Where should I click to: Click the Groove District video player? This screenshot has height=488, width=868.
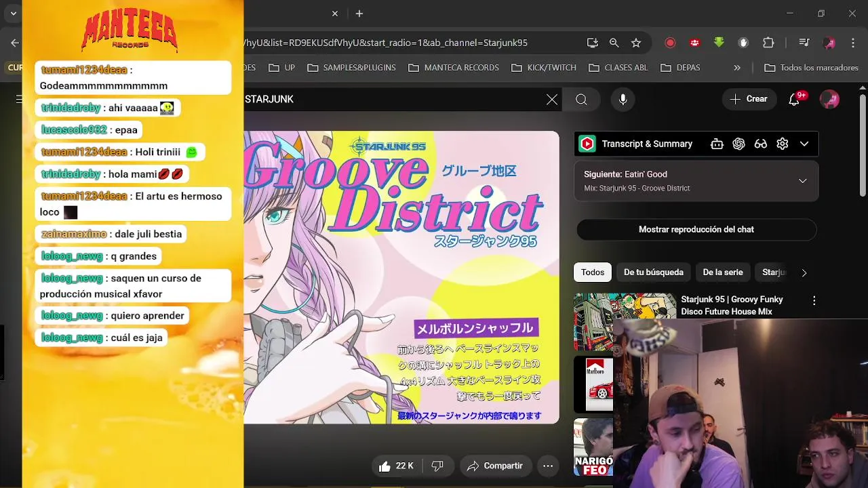pyautogui.click(x=401, y=277)
